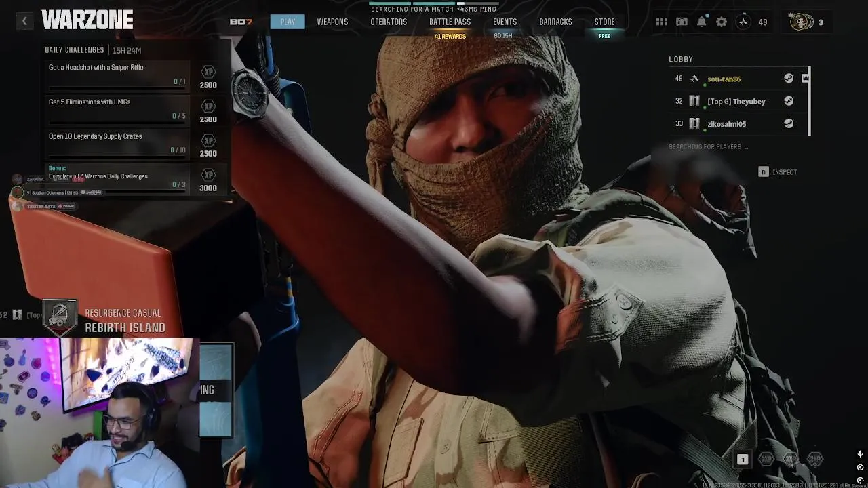Click the LMGs challenge progress bar
The height and width of the screenshot is (488, 868).
pyautogui.click(x=117, y=122)
